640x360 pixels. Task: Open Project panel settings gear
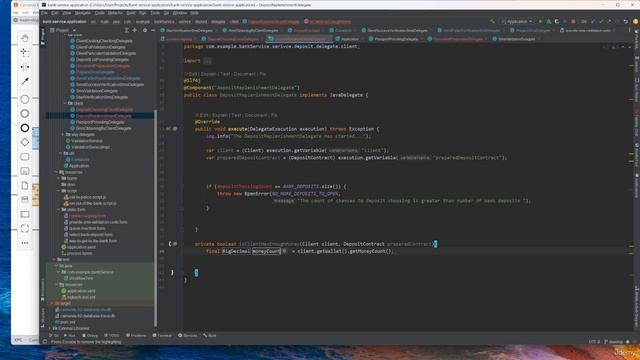[145, 30]
